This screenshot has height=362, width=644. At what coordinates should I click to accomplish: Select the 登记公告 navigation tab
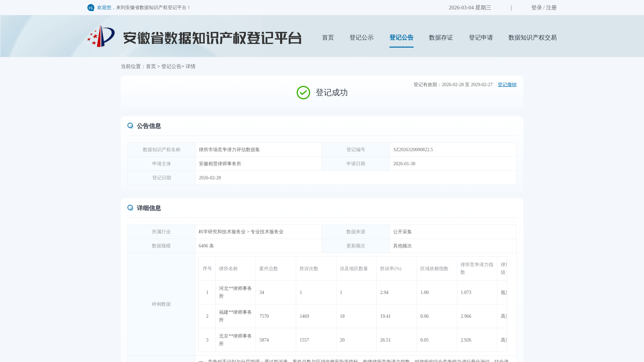click(x=401, y=38)
